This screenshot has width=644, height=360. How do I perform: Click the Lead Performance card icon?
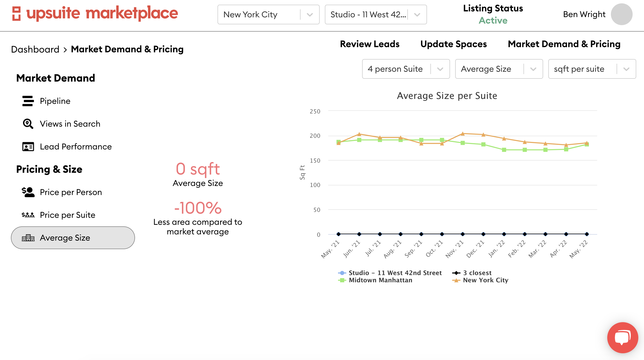pos(28,147)
